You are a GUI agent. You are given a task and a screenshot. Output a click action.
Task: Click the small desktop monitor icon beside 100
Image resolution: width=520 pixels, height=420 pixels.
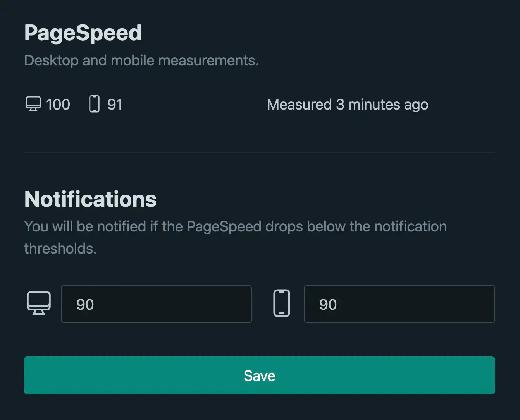click(33, 104)
